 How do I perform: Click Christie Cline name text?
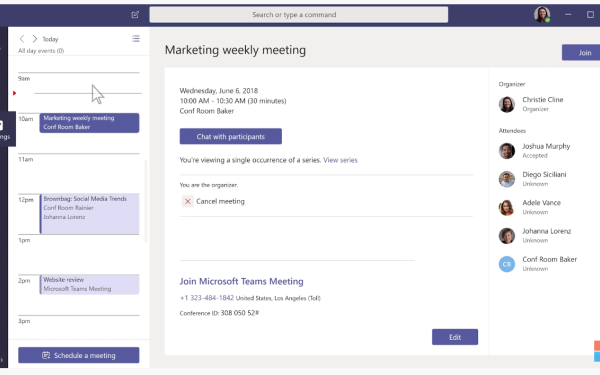point(543,99)
